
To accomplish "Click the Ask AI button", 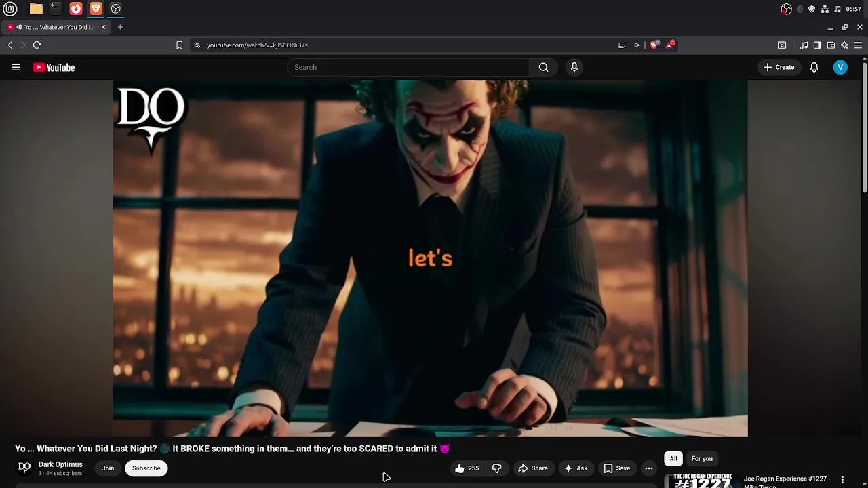I will 576,468.
